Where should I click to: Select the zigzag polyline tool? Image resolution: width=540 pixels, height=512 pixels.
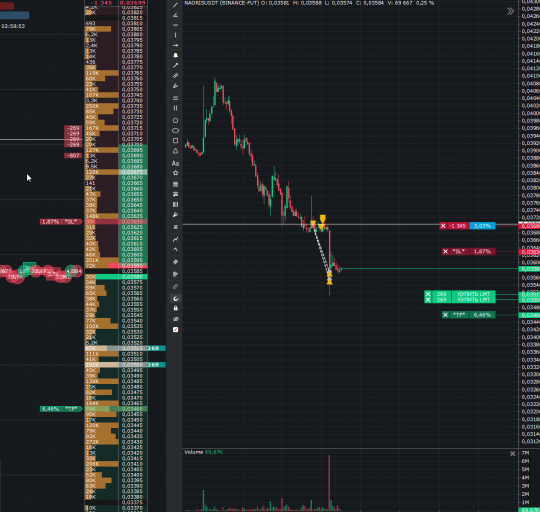point(175,239)
